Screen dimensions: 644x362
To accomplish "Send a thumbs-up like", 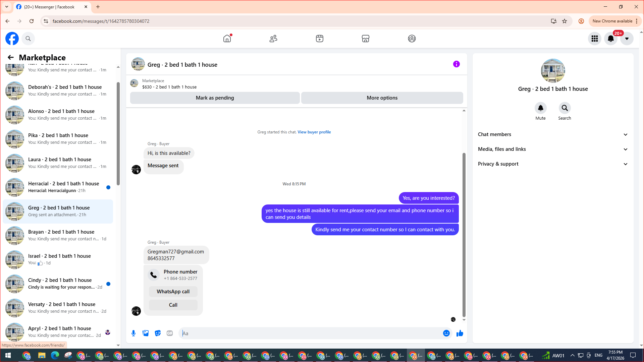I will click(460, 333).
